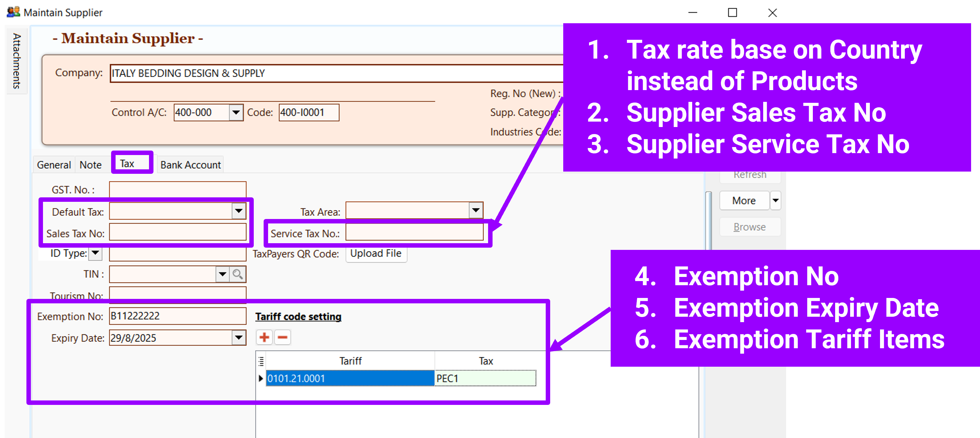
Task: Close the Maintain Supplier window
Action: (x=772, y=12)
